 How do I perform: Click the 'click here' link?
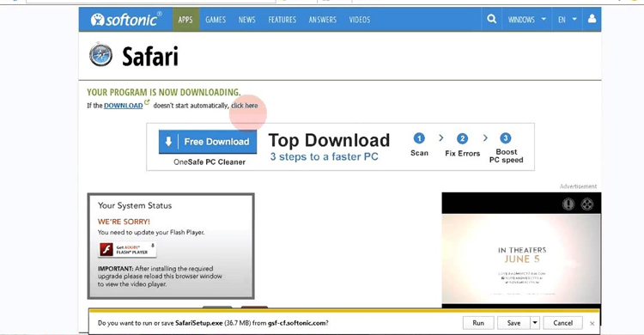(x=245, y=106)
